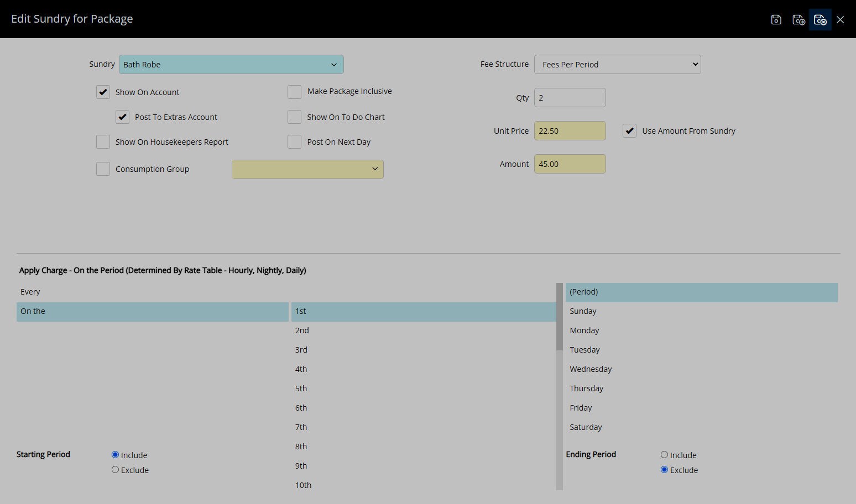Image resolution: width=856 pixels, height=504 pixels.
Task: Select 2nd in the ordinal list
Action: coord(424,330)
